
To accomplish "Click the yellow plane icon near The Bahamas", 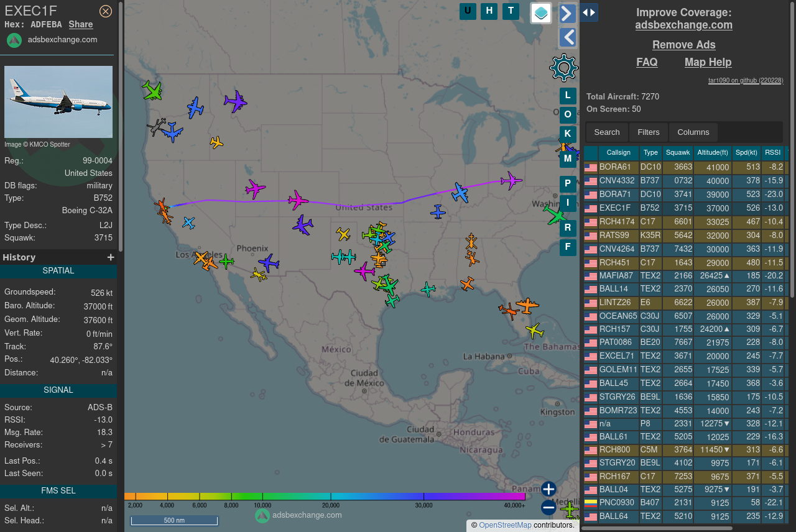I will [x=534, y=330].
